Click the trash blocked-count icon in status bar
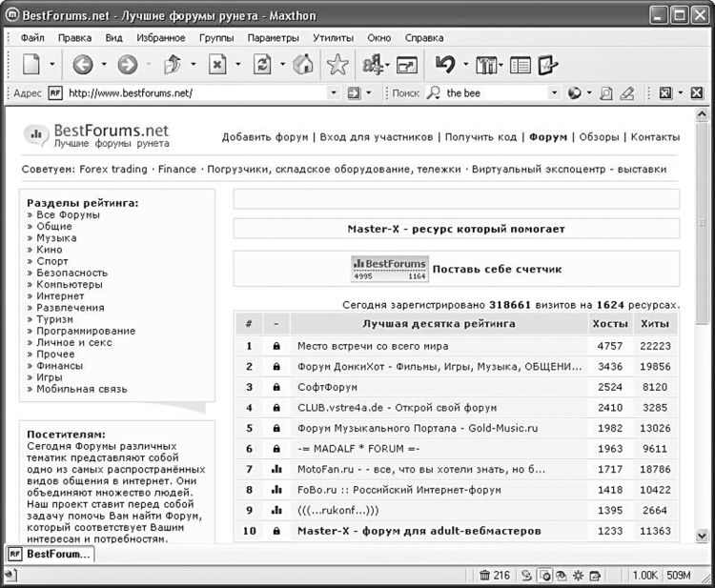The height and width of the screenshot is (588, 715). point(484,576)
